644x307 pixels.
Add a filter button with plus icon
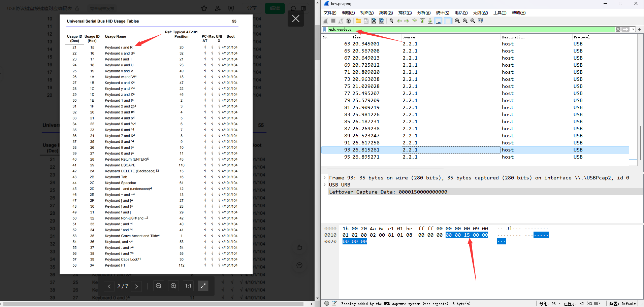639,29
